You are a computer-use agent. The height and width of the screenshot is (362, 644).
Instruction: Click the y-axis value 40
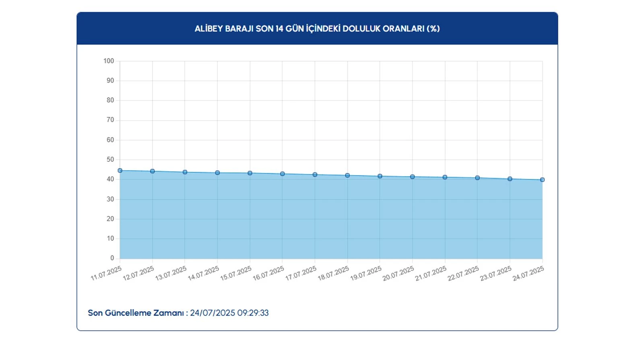(x=110, y=179)
